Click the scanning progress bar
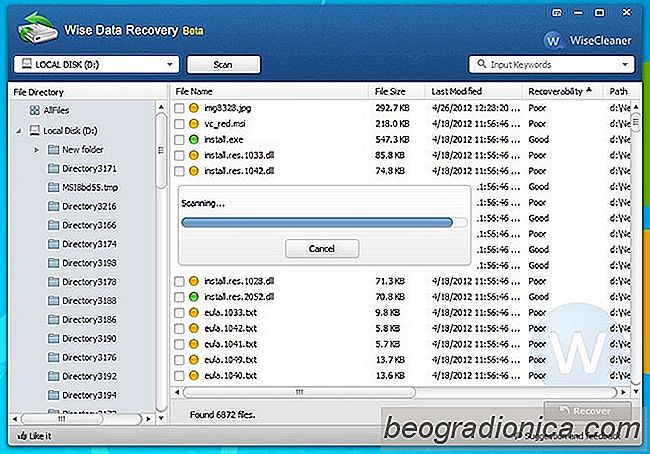The width and height of the screenshot is (650, 454). coord(324,223)
